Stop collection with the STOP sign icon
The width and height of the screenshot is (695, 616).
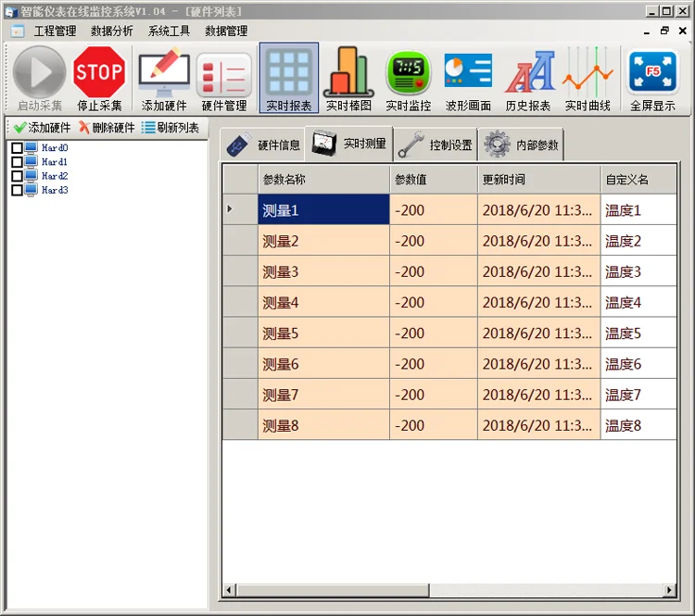(x=99, y=72)
